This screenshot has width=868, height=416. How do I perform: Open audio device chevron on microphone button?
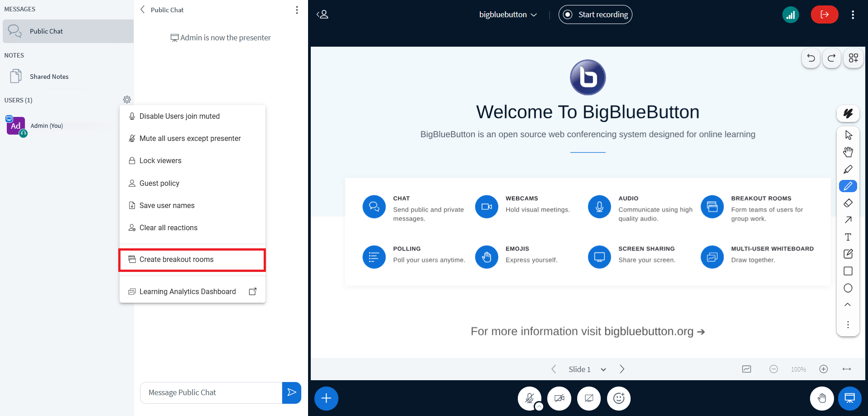tap(539, 406)
